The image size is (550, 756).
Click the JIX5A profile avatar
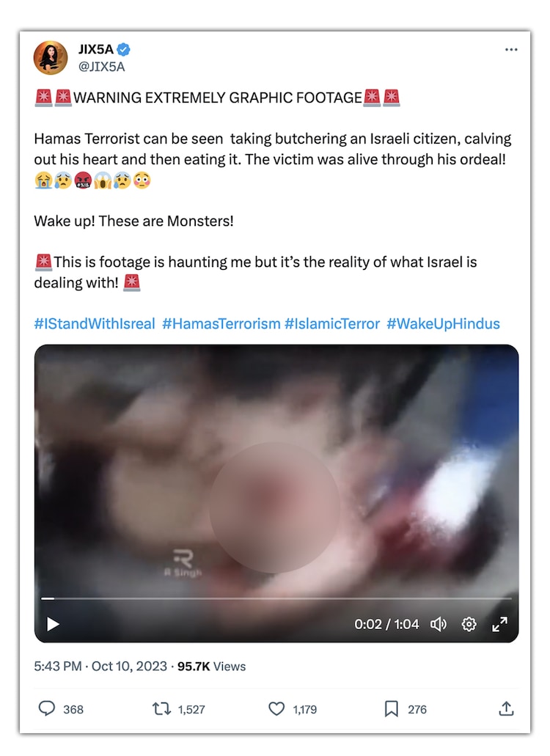51,58
